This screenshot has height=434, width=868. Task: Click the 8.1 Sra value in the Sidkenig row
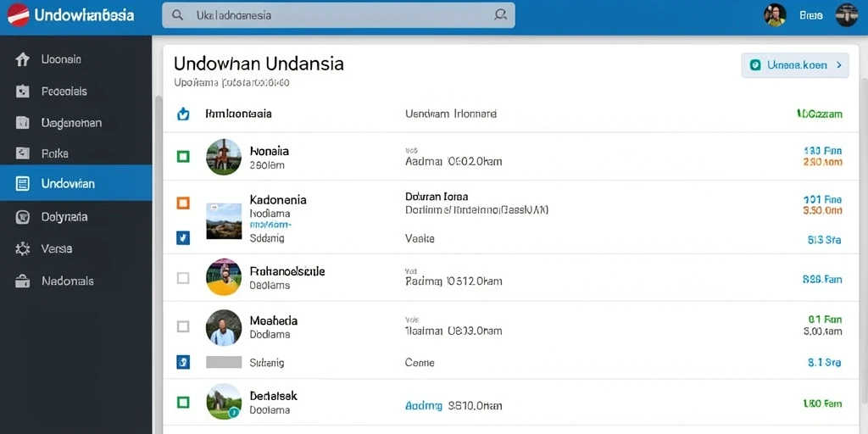tap(825, 363)
